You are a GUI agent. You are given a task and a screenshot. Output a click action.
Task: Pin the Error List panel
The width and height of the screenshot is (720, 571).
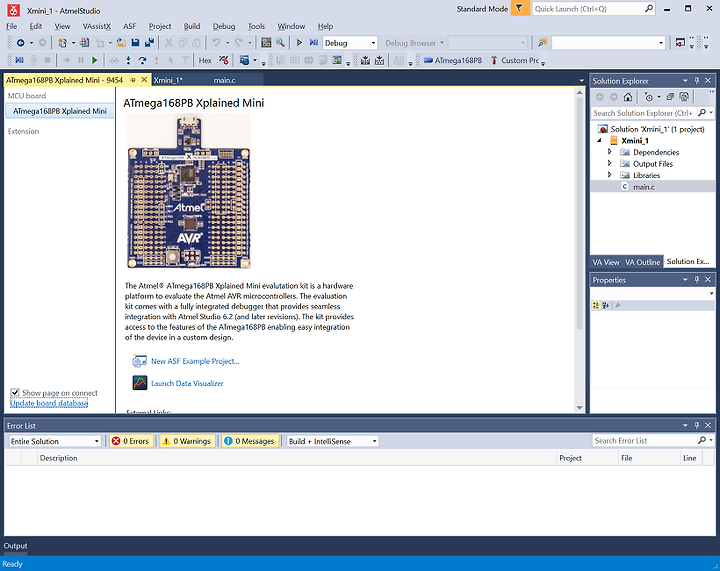(x=697, y=425)
